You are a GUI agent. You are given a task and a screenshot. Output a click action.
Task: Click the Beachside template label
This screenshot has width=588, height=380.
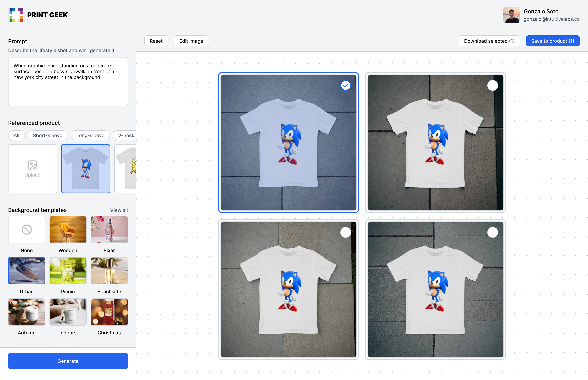click(109, 291)
